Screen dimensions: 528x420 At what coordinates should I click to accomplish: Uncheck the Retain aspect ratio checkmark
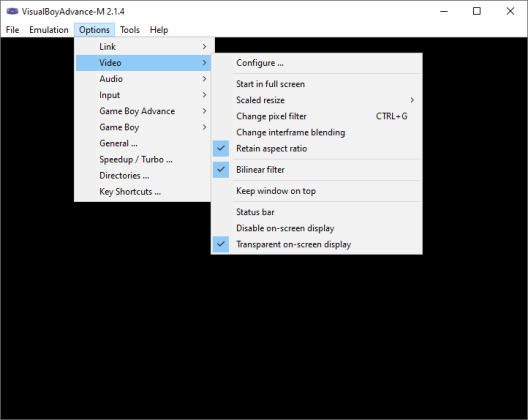(x=221, y=149)
